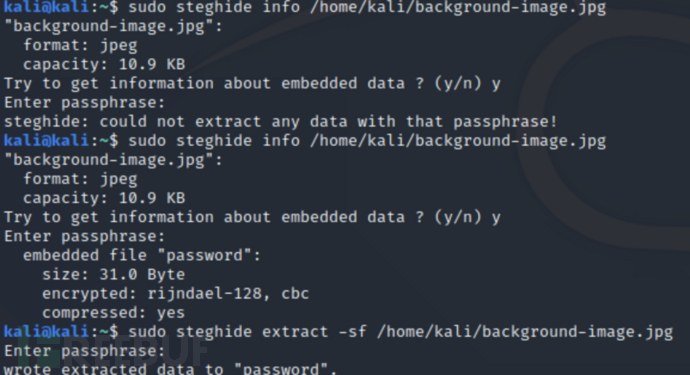Click the first steghide info command line

(305, 7)
